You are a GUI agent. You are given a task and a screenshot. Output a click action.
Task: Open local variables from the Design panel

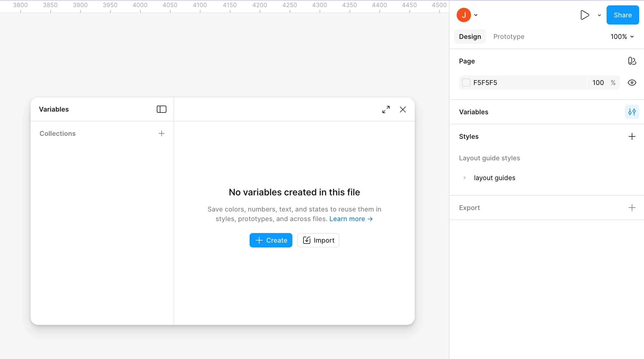(x=632, y=112)
